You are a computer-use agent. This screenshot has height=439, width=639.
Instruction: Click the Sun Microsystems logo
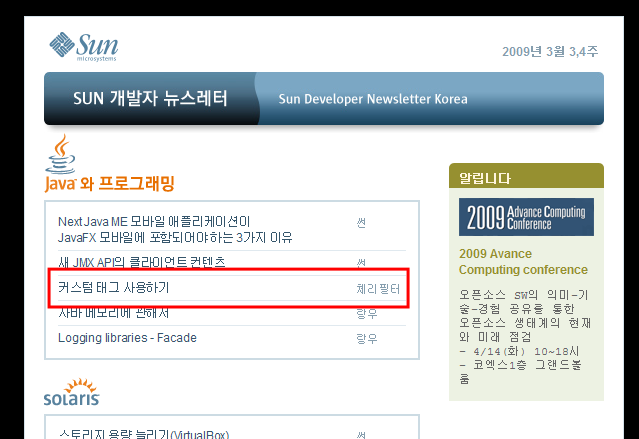[84, 46]
